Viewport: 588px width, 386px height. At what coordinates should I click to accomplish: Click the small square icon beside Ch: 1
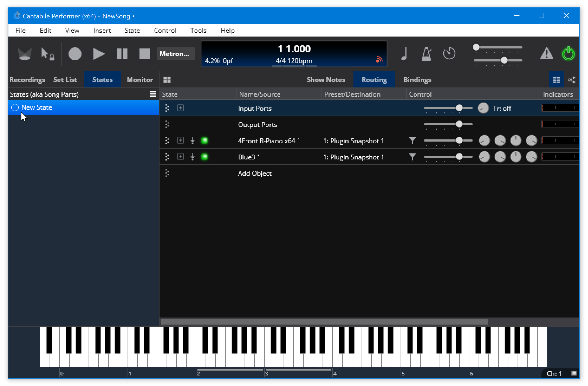[x=574, y=373]
